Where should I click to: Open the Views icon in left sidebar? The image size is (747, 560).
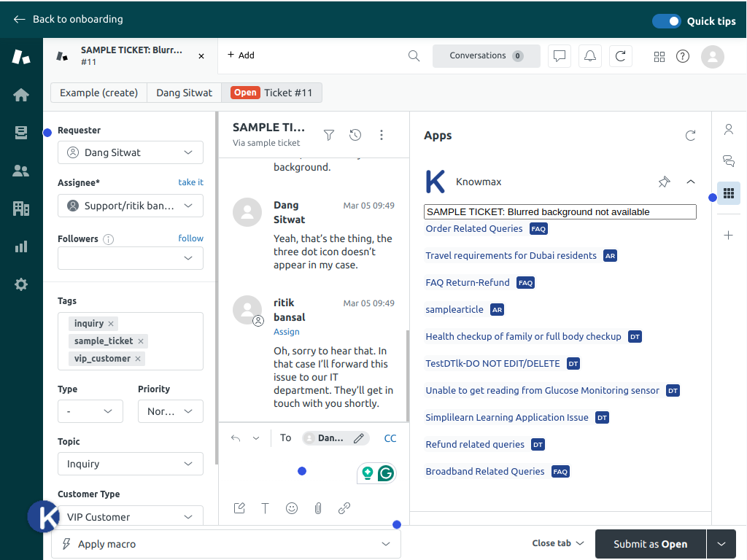coord(21,133)
